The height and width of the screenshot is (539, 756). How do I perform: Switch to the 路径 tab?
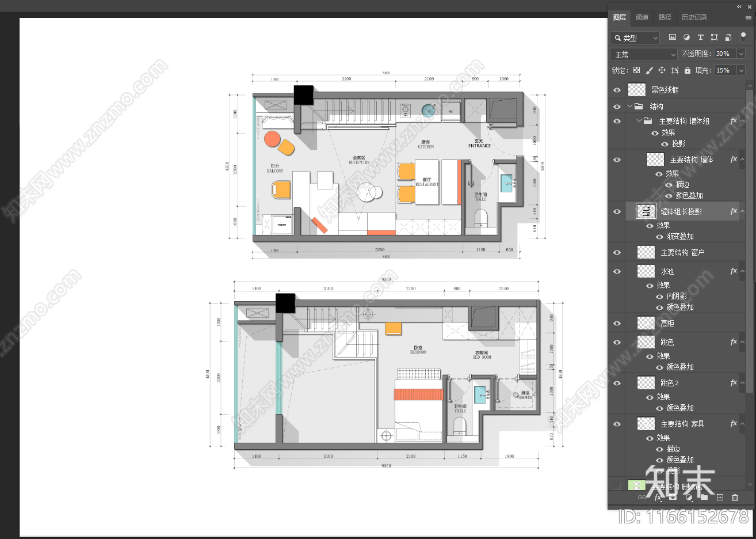coord(665,18)
